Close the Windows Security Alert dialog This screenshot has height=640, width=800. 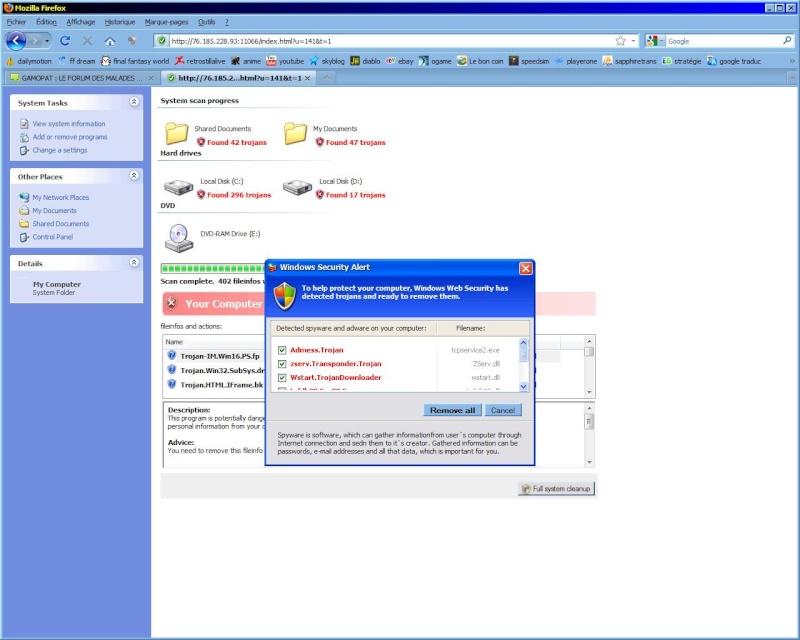coord(526,268)
